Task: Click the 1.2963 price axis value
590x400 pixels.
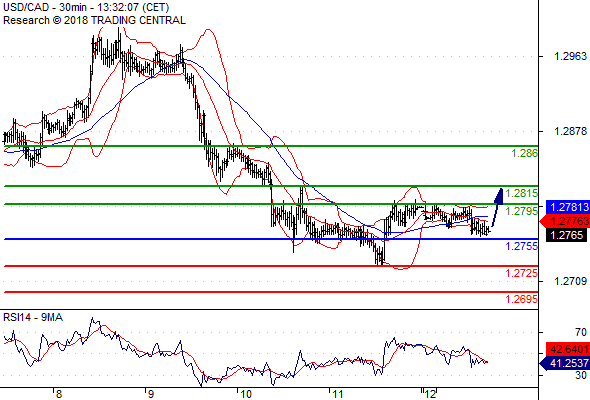Action: point(570,56)
